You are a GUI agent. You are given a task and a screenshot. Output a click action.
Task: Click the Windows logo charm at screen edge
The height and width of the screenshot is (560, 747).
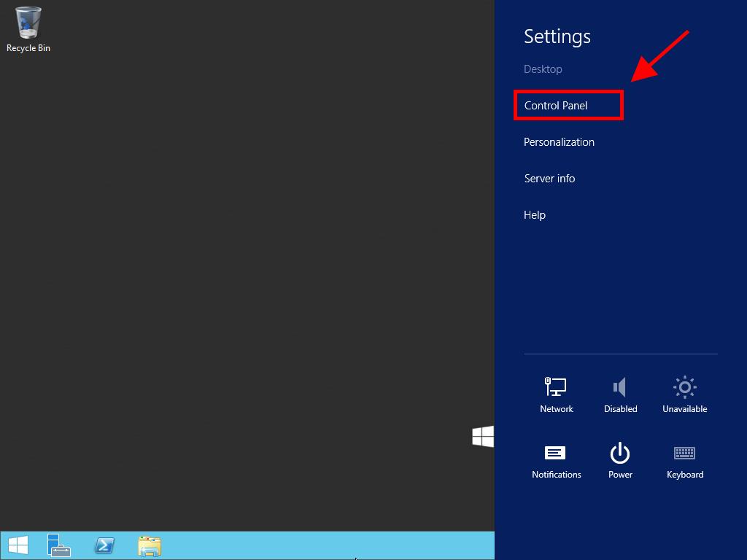tap(483, 437)
